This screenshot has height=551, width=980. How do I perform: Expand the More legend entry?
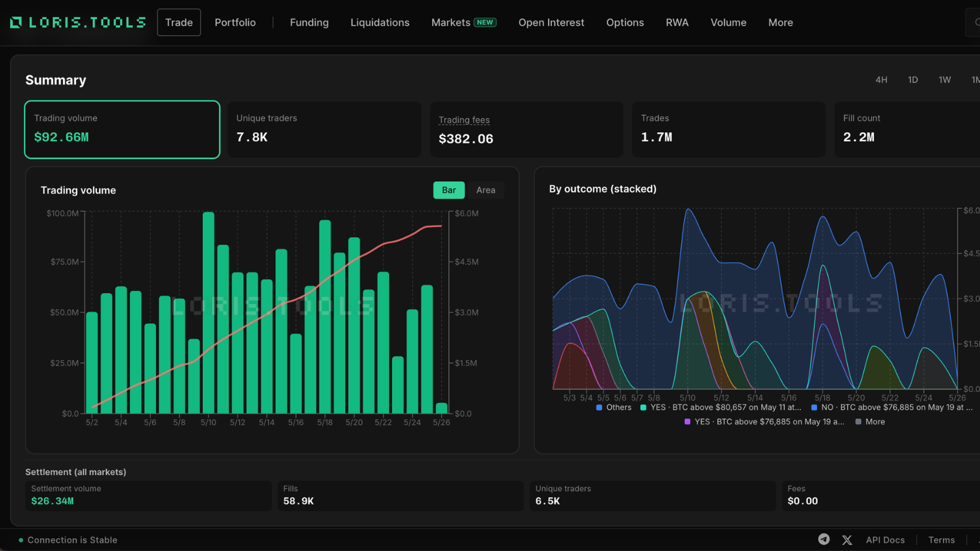coord(870,422)
